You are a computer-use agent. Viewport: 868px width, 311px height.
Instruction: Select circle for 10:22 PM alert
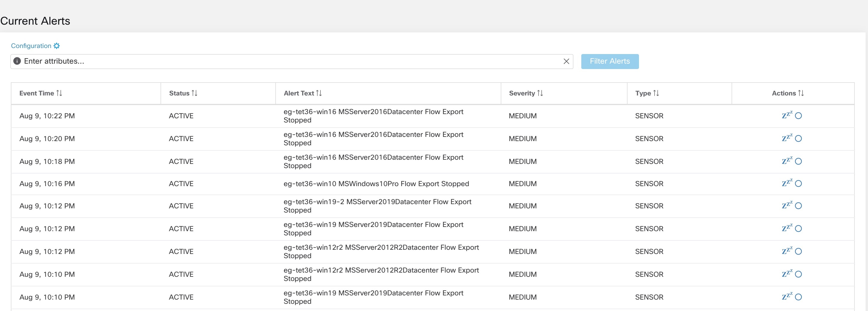[798, 116]
